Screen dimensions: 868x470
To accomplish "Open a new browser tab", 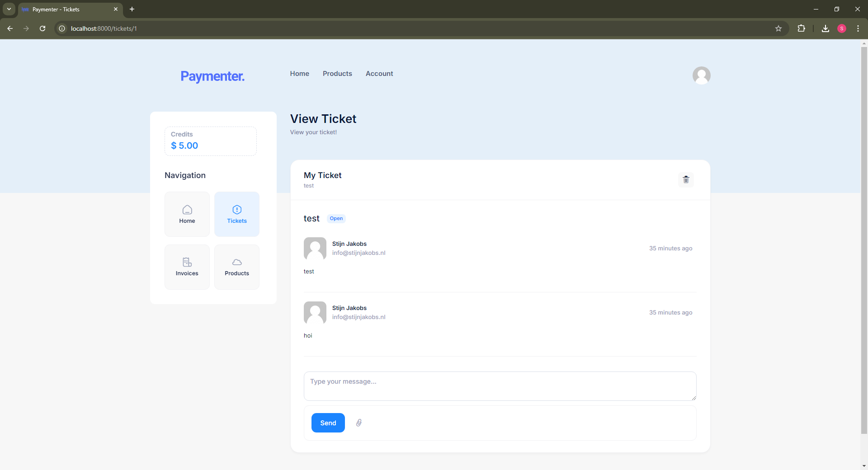I will [x=132, y=9].
